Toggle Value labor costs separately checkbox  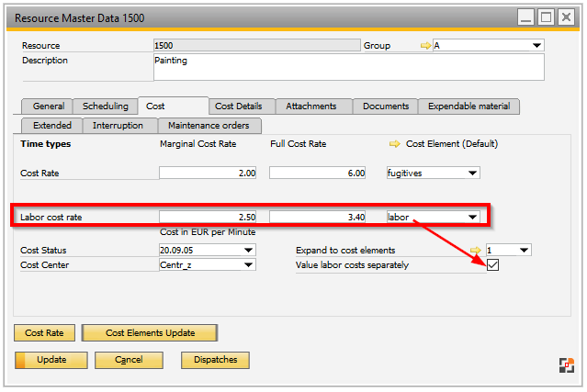pyautogui.click(x=492, y=265)
